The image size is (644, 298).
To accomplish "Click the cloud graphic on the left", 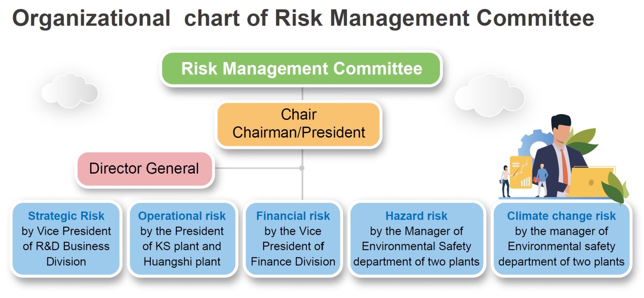I will (x=70, y=90).
